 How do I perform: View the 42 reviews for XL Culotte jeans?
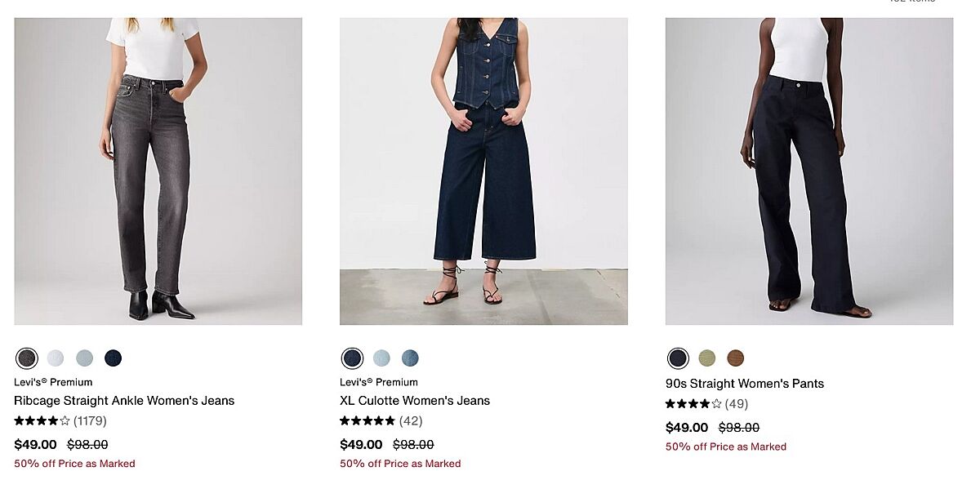(x=411, y=421)
